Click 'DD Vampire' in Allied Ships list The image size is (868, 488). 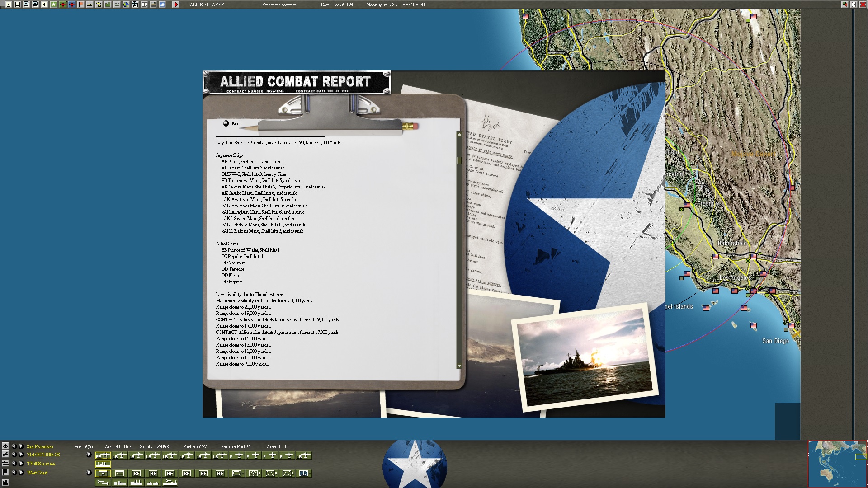(233, 263)
